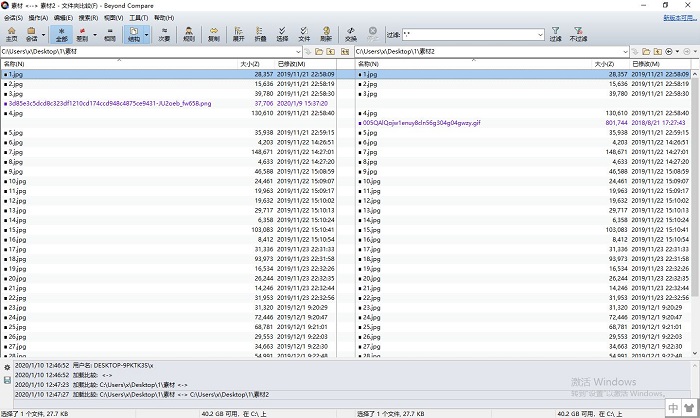Open the 搜索(R) menu
This screenshot has width=700, height=418.
tap(88, 18)
